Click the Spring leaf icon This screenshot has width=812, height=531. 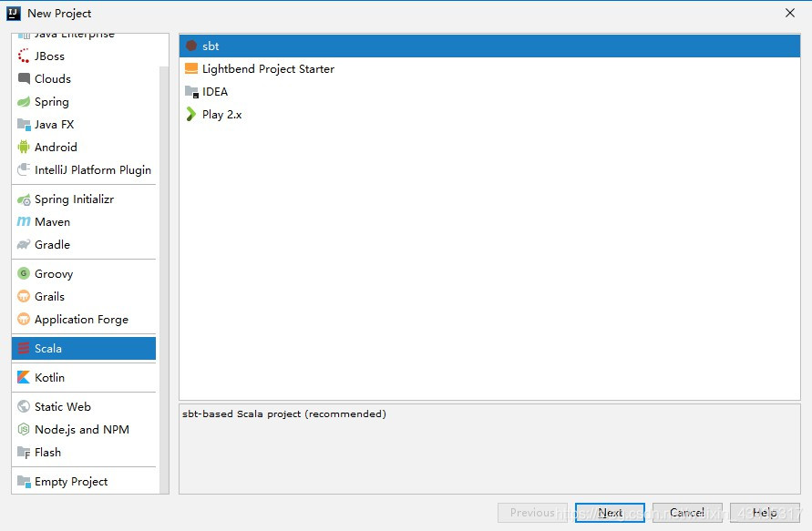(24, 101)
